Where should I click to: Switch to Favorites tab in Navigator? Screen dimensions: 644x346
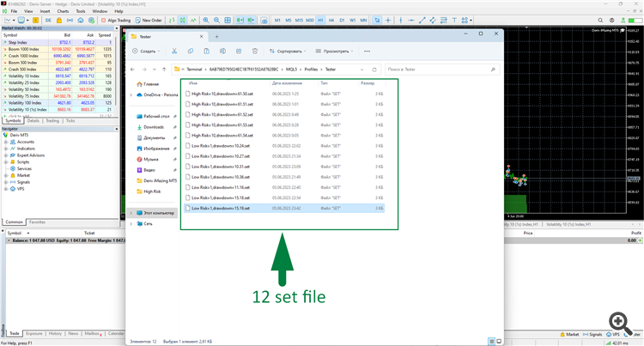[x=37, y=222]
